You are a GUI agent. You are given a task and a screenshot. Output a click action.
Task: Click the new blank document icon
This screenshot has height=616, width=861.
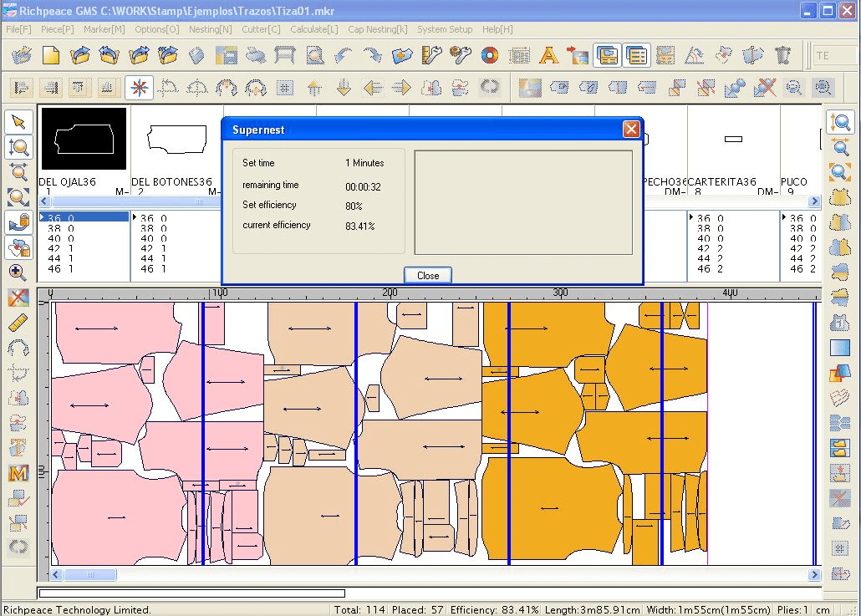(x=51, y=56)
